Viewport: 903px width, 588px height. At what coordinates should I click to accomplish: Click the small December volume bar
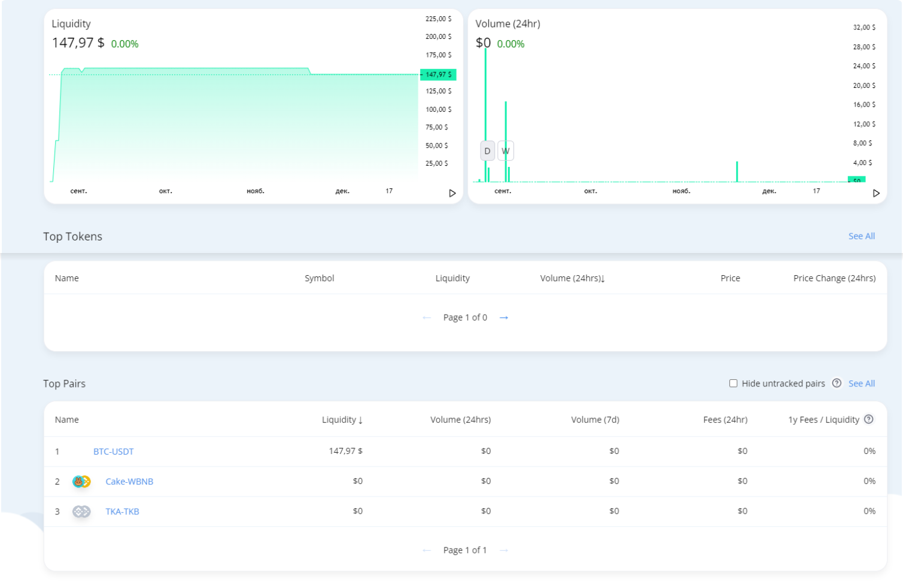737,172
